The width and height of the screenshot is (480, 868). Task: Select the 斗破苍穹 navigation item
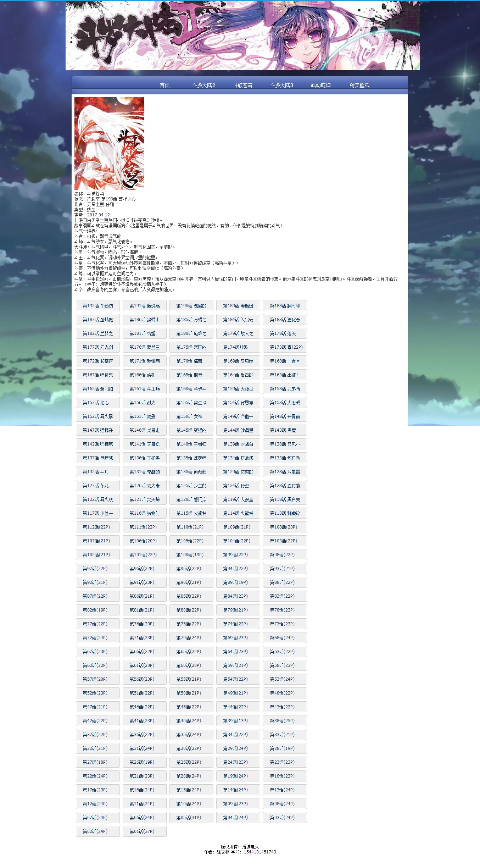coord(243,85)
